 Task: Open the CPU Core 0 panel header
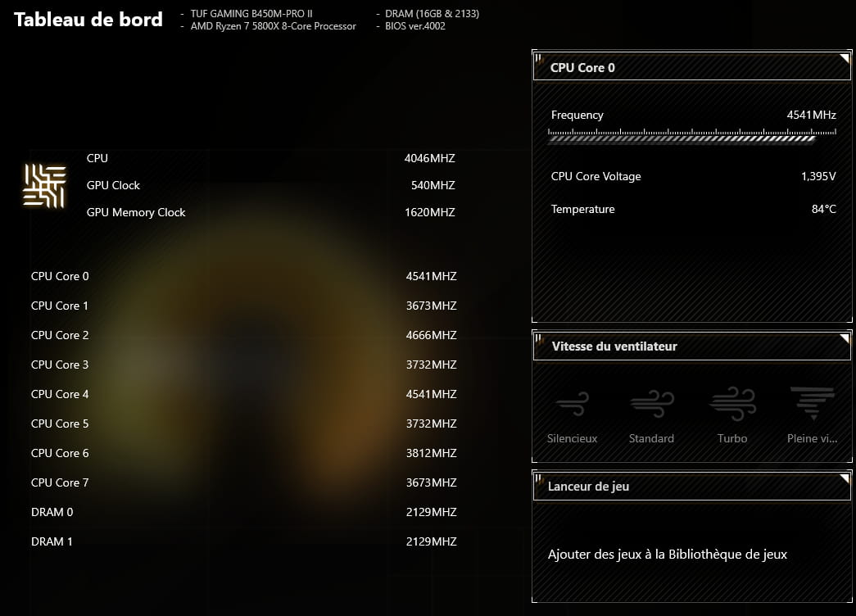(x=691, y=67)
